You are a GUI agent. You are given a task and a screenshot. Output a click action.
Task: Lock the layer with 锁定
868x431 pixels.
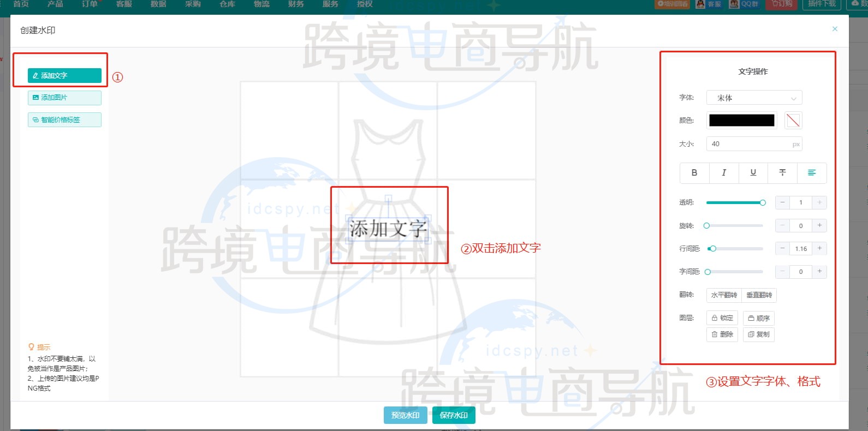722,318
